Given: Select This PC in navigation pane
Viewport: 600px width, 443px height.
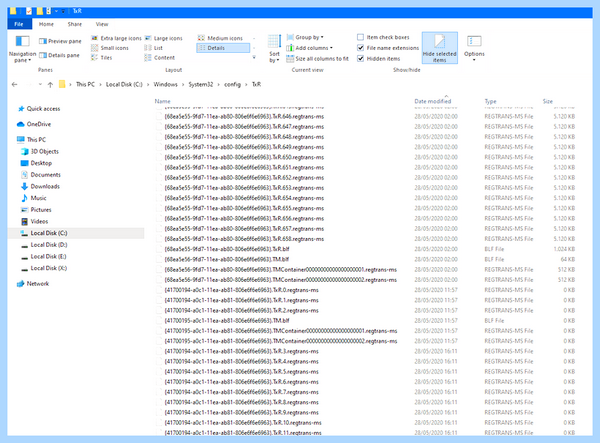Looking at the screenshot, I should (31, 139).
